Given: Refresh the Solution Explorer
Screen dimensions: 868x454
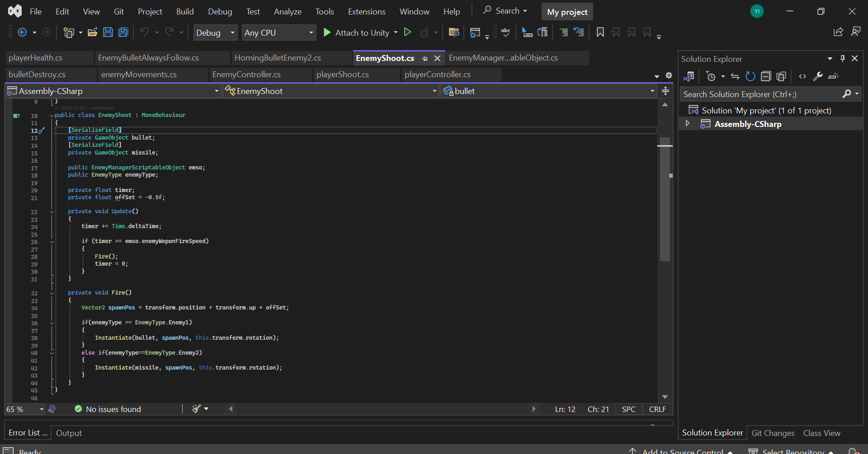Looking at the screenshot, I should click(750, 76).
